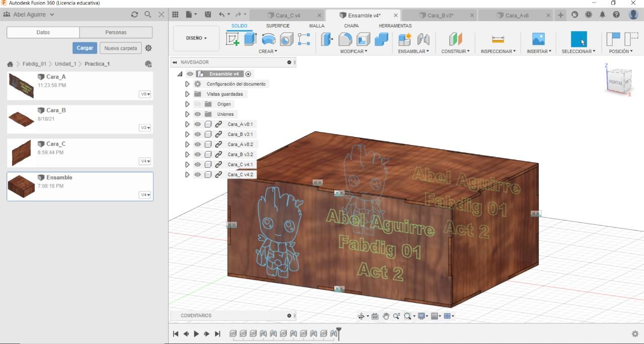The width and height of the screenshot is (644, 344).
Task: Expand Vistas guardadas node
Action: (187, 94)
